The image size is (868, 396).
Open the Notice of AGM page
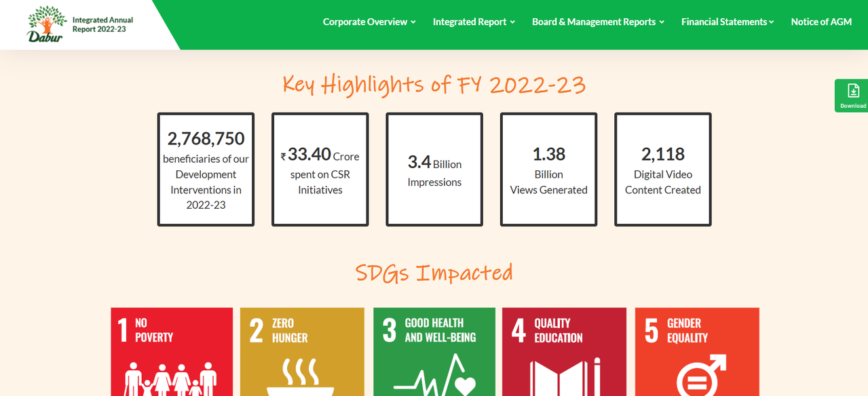click(x=821, y=22)
